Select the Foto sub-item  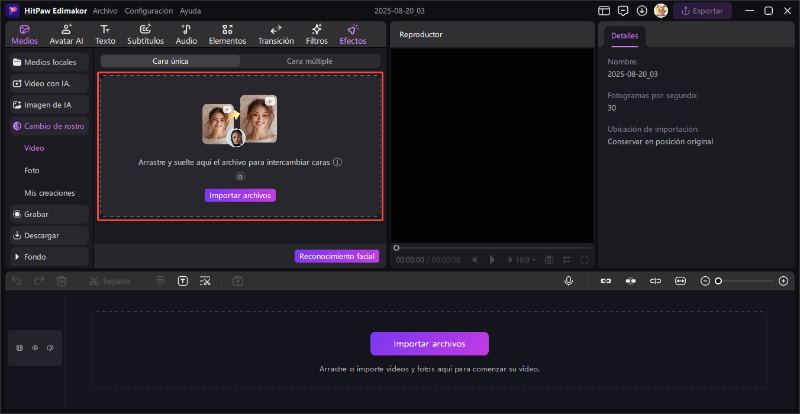tap(32, 171)
